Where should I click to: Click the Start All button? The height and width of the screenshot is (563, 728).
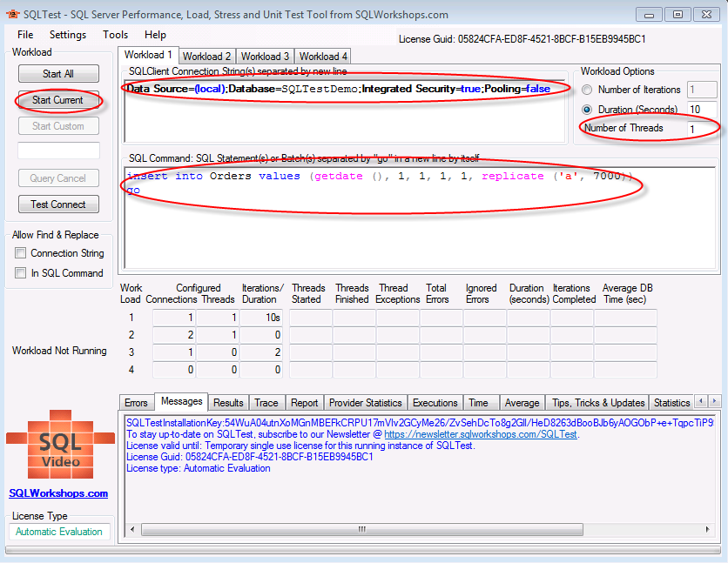point(58,74)
